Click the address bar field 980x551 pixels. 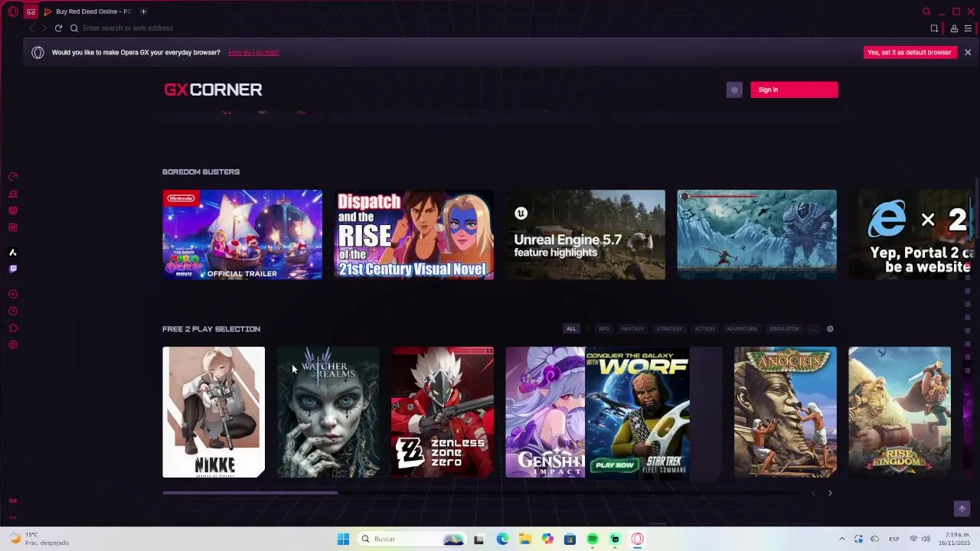pyautogui.click(x=490, y=28)
